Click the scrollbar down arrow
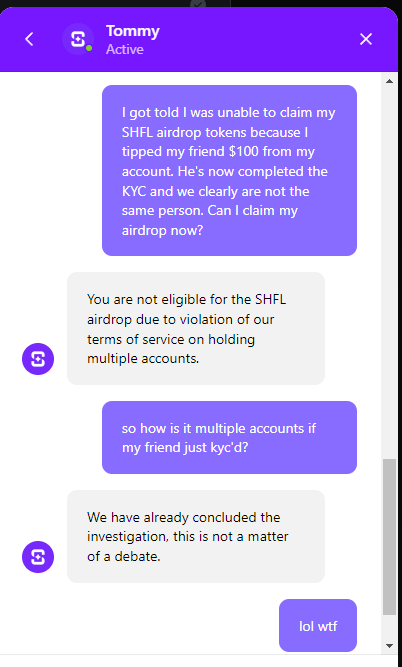Viewport: 402px width, 667px height. coord(389,646)
